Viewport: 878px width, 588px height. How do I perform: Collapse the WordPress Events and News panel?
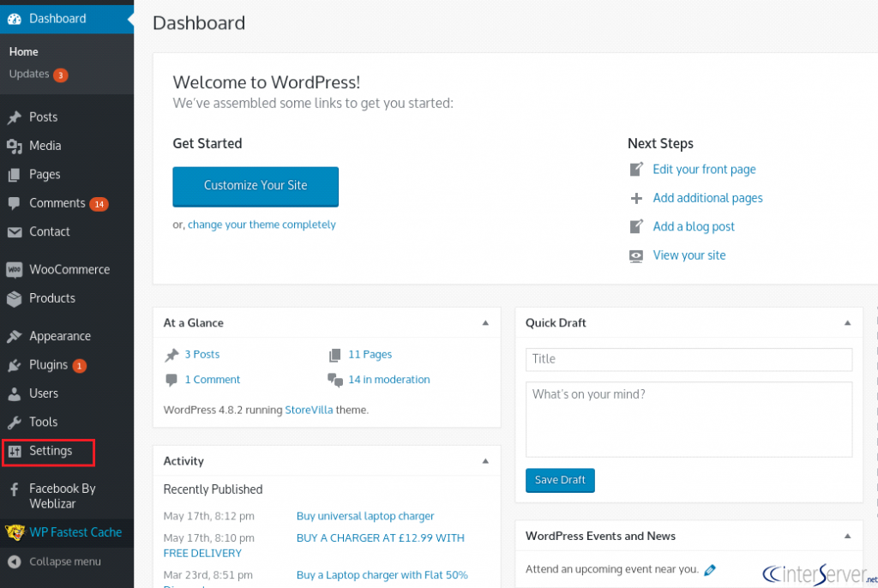[x=847, y=537]
